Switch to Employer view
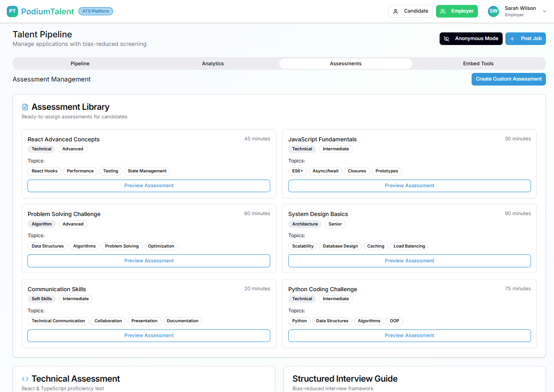This screenshot has width=554, height=392. (x=457, y=11)
